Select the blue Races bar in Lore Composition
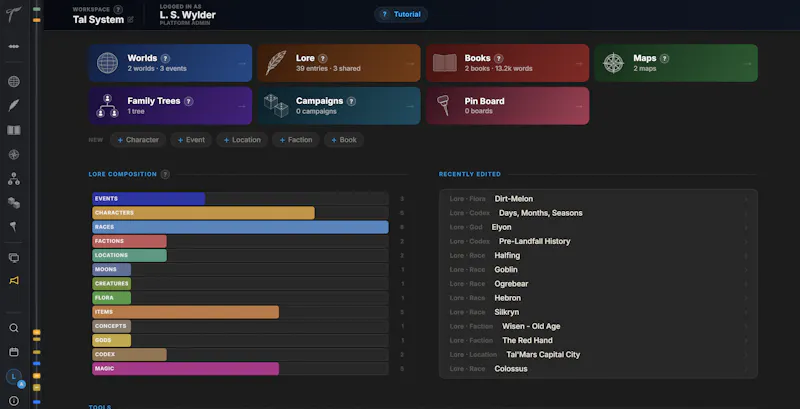 (240, 227)
